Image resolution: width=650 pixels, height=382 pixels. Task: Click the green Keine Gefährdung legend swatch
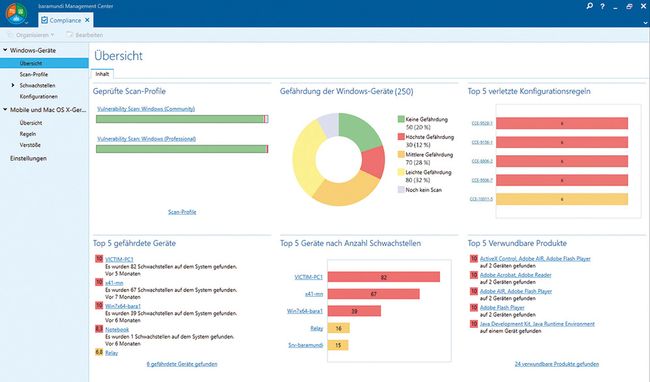[x=401, y=119]
